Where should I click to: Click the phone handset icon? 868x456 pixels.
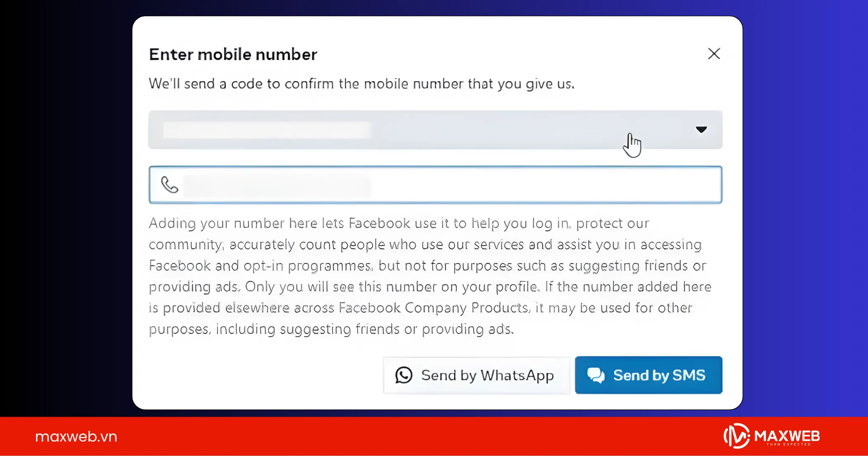[169, 185]
